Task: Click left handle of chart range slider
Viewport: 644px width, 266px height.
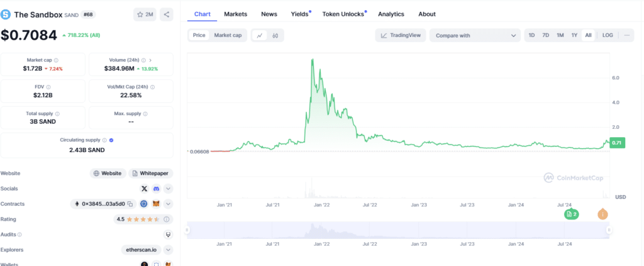Action: pos(187,230)
